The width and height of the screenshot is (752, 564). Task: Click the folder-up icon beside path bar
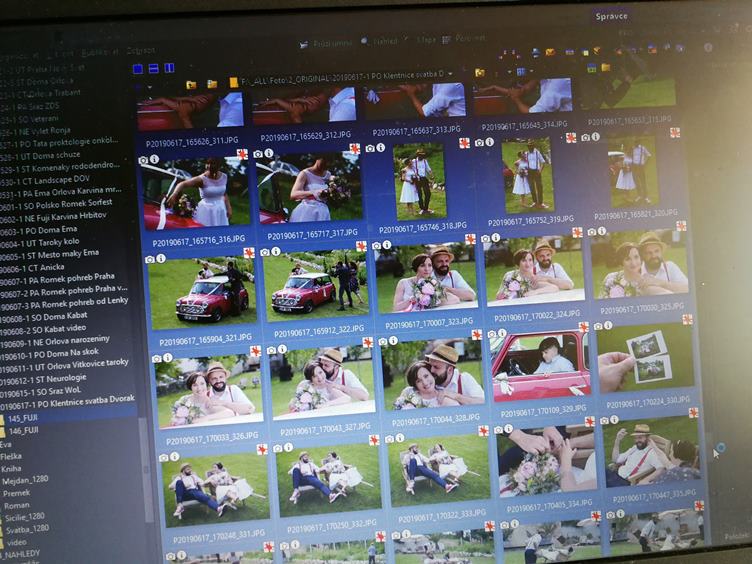click(x=191, y=85)
